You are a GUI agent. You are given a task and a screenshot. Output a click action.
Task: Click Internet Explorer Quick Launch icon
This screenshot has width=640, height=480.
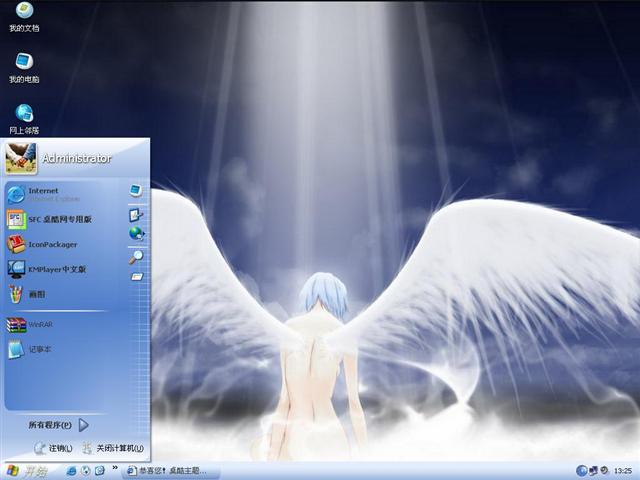(x=72, y=470)
